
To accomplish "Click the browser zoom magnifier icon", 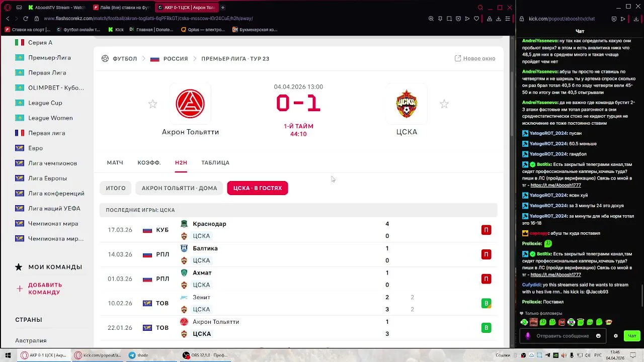I will (431, 19).
